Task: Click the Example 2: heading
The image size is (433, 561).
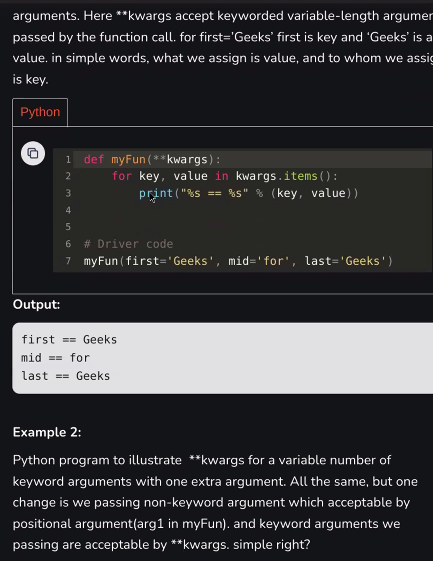Action: (47, 432)
